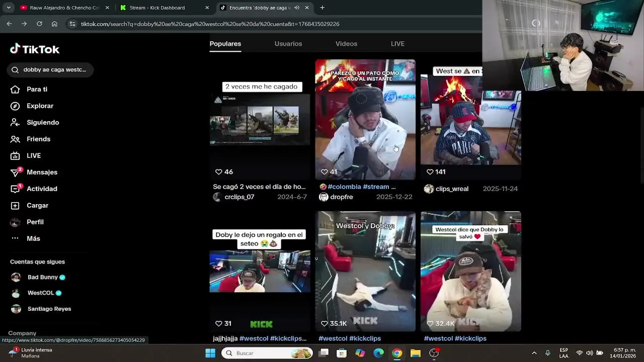
Task: Open File Explorer from the taskbar
Action: coord(416,353)
